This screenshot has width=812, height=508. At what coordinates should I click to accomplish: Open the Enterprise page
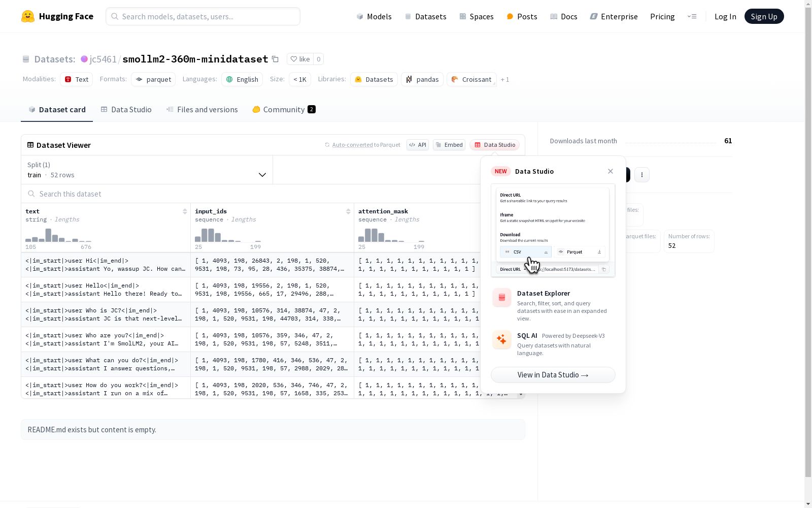tap(614, 16)
